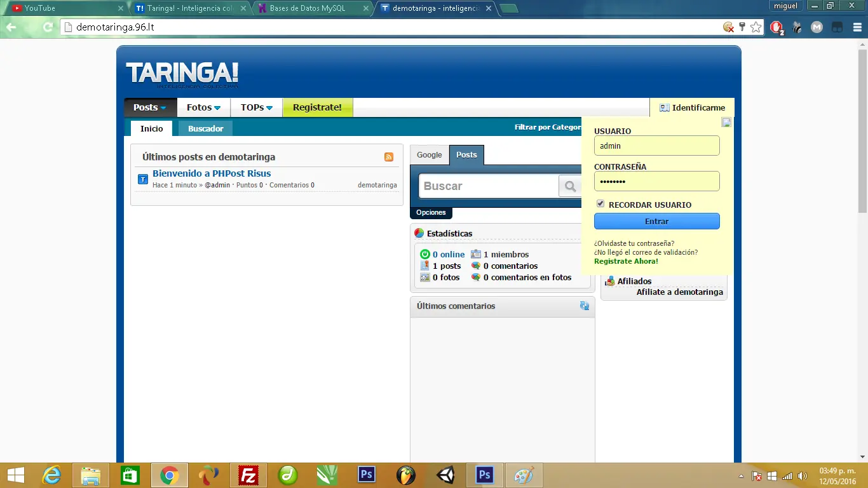Select the Posts search tab
868x488 pixels.
pos(466,155)
